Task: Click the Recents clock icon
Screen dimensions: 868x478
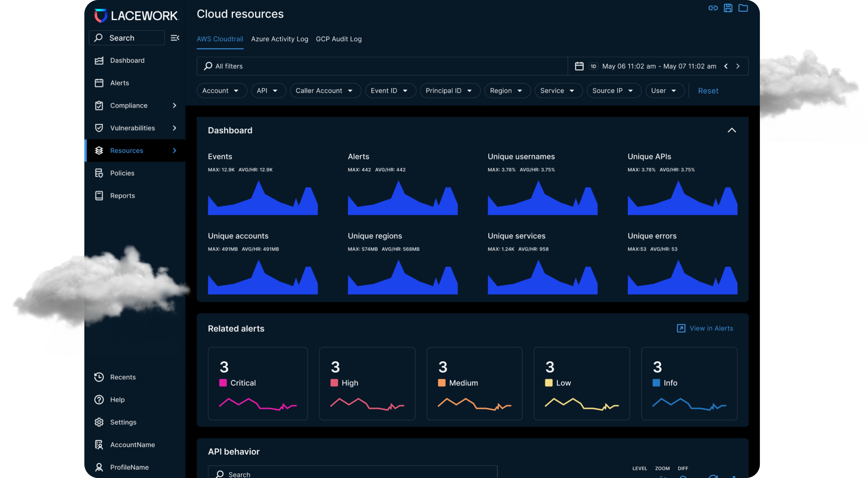Action: point(99,377)
